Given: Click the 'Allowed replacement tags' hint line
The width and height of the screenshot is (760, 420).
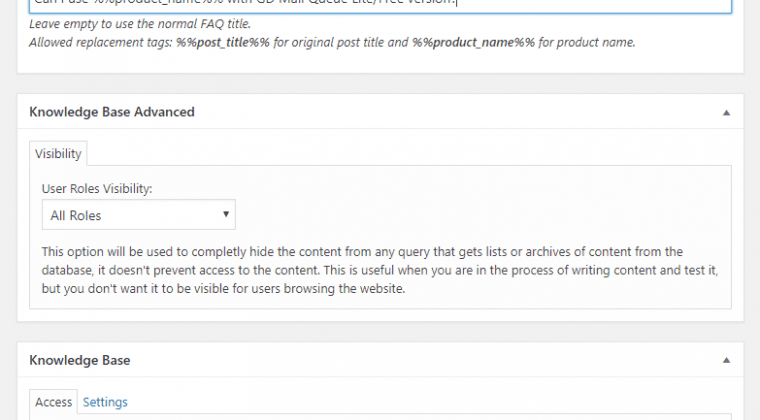Looking at the screenshot, I should point(332,43).
